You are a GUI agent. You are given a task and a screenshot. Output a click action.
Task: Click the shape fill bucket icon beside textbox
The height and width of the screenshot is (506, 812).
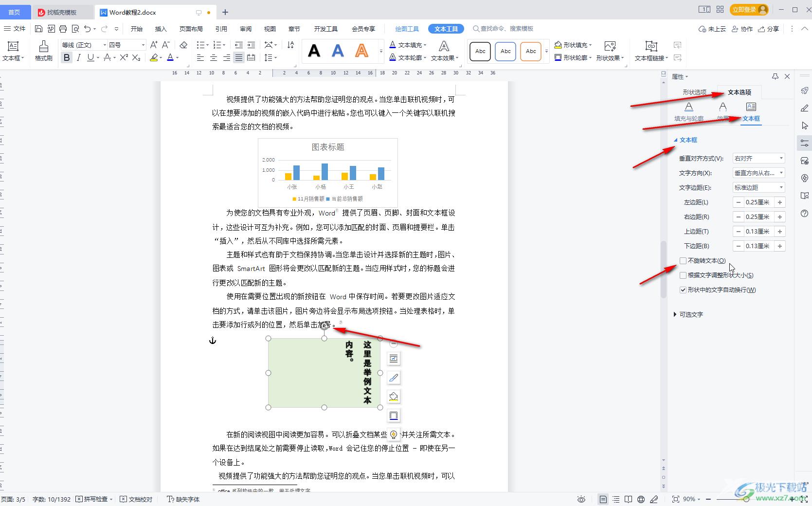(x=394, y=397)
